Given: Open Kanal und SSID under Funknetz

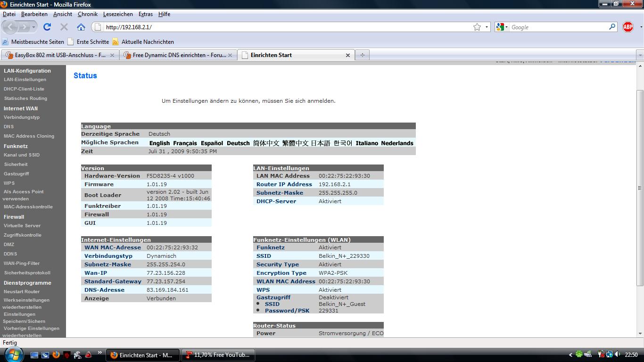Looking at the screenshot, I should pyautogui.click(x=22, y=155).
